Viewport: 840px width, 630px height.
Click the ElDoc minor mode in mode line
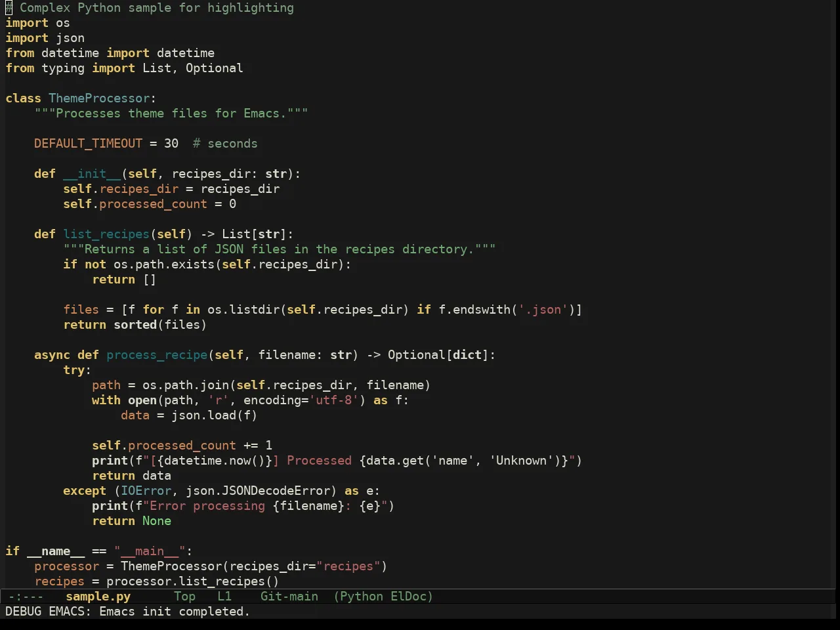pos(409,597)
